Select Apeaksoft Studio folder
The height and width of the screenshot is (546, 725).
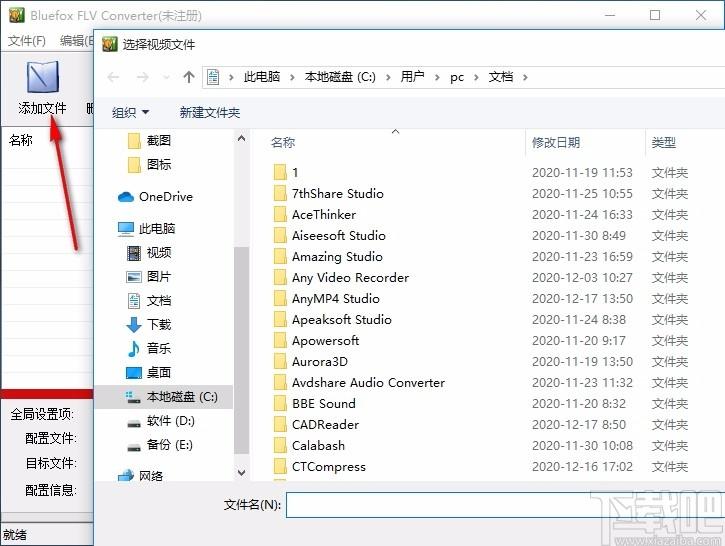tap(332, 320)
